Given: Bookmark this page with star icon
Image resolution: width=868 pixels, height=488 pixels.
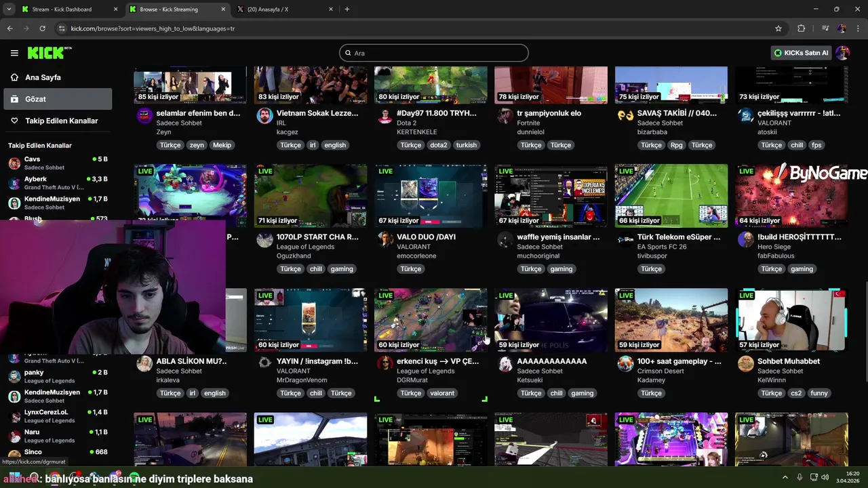Looking at the screenshot, I should 778,28.
